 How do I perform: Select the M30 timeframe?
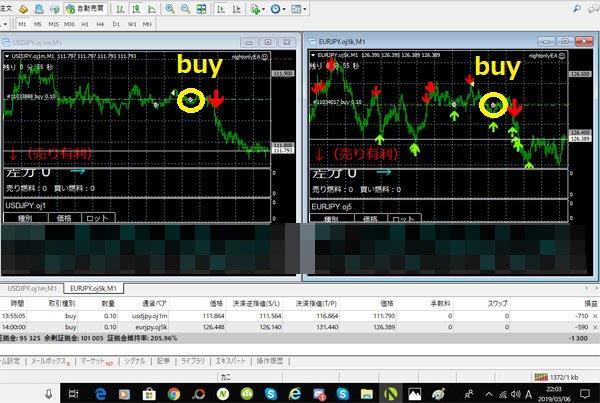tap(69, 24)
